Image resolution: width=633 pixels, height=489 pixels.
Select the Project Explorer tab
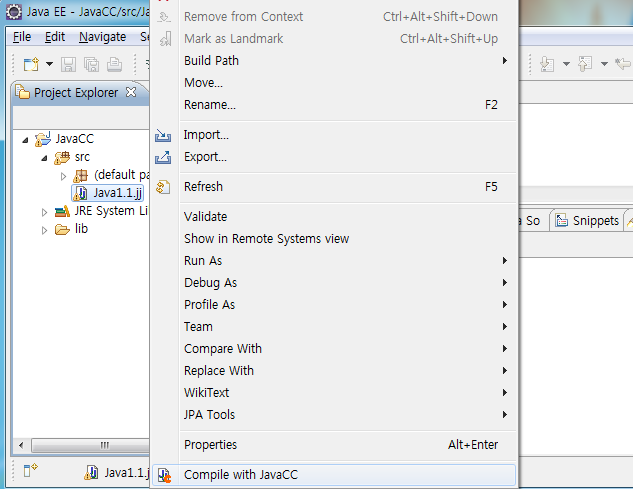click(x=76, y=92)
